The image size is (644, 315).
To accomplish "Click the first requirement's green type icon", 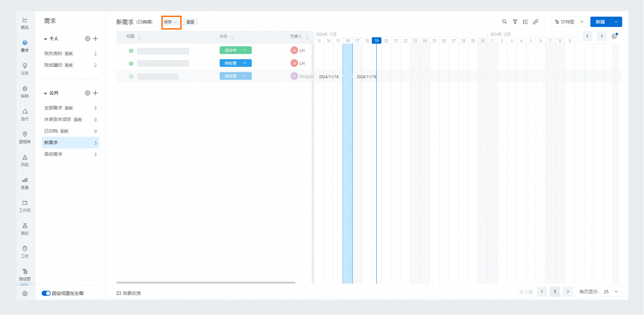I will click(131, 51).
